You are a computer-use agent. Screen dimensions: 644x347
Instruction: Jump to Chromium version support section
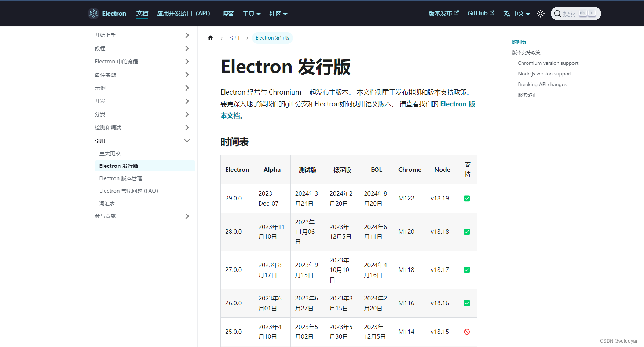pos(548,63)
